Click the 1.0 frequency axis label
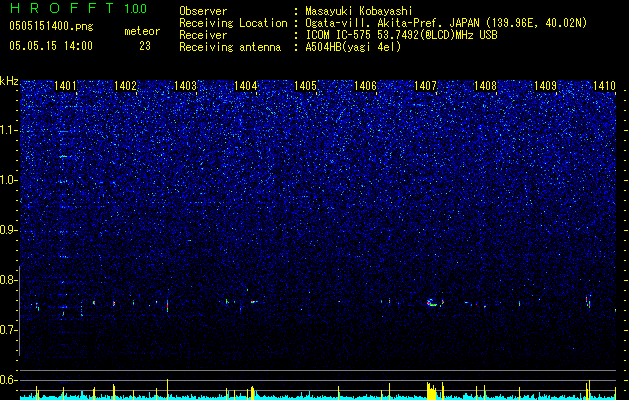 8,180
